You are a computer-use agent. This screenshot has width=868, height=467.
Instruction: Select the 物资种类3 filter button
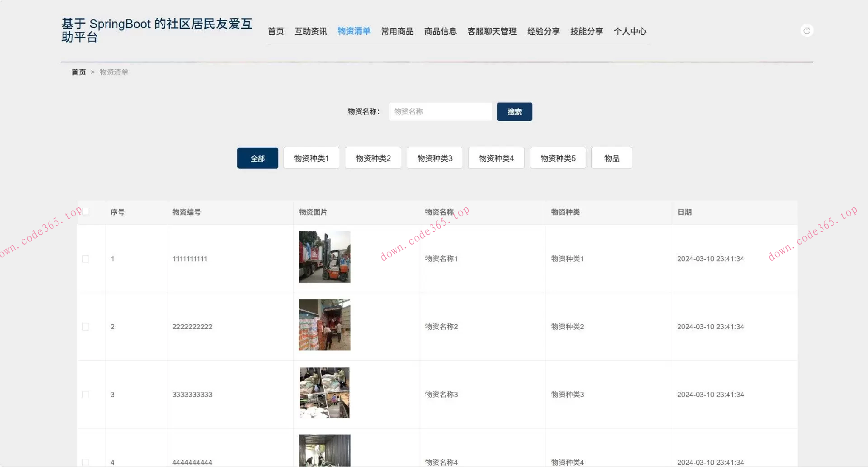(x=434, y=158)
